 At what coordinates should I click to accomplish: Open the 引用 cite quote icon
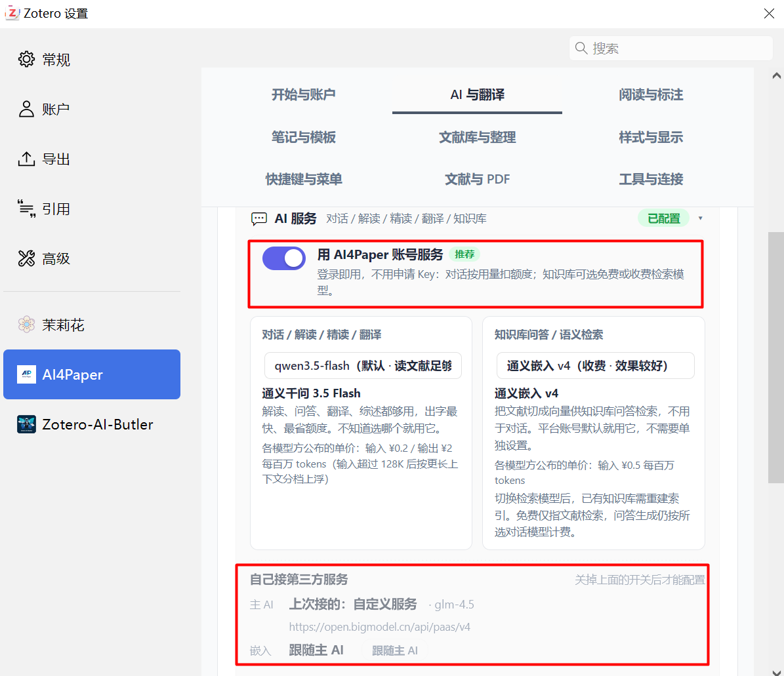[26, 209]
